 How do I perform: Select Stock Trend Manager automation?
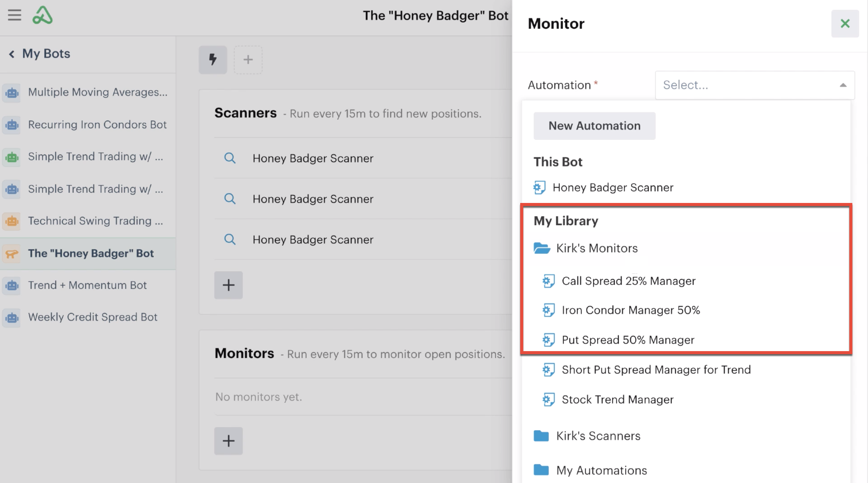click(x=618, y=400)
